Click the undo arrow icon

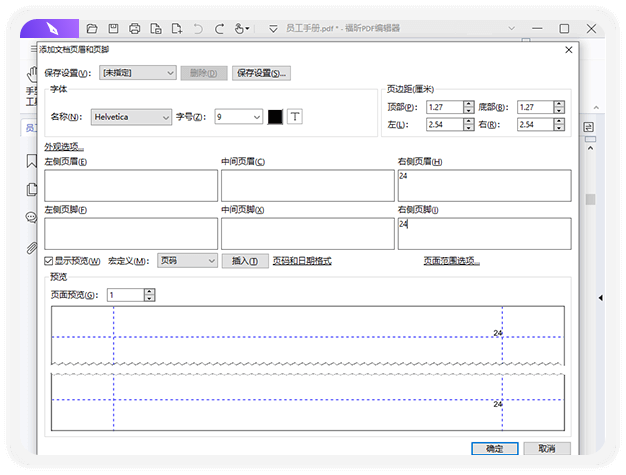(x=198, y=29)
